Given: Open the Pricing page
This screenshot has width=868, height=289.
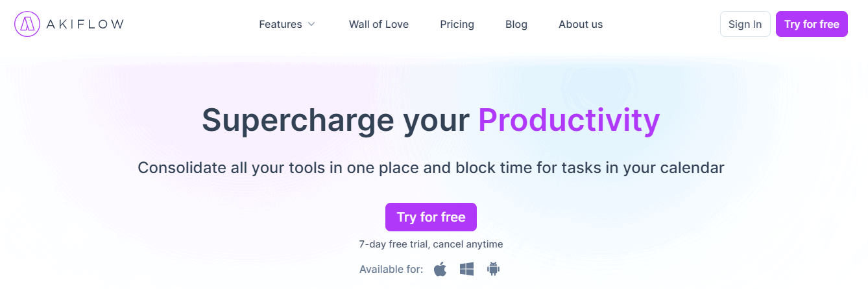Looking at the screenshot, I should pyautogui.click(x=457, y=24).
